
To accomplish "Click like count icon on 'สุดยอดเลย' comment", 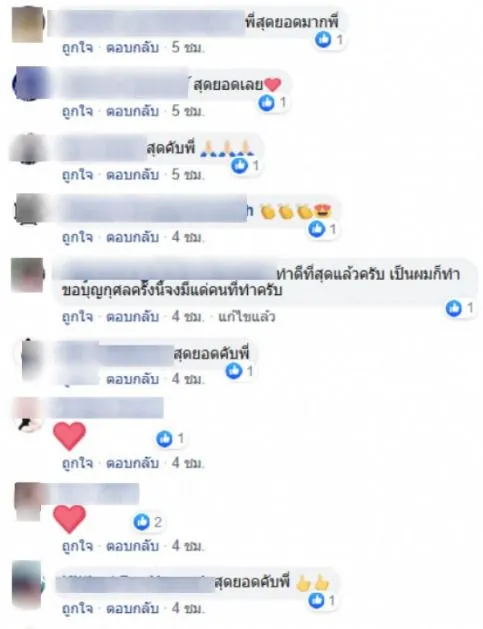I will pos(266,103).
